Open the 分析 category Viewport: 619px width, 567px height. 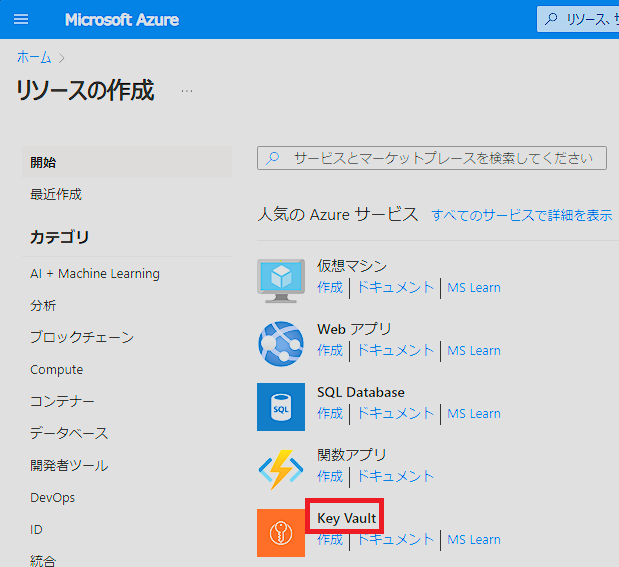43,305
